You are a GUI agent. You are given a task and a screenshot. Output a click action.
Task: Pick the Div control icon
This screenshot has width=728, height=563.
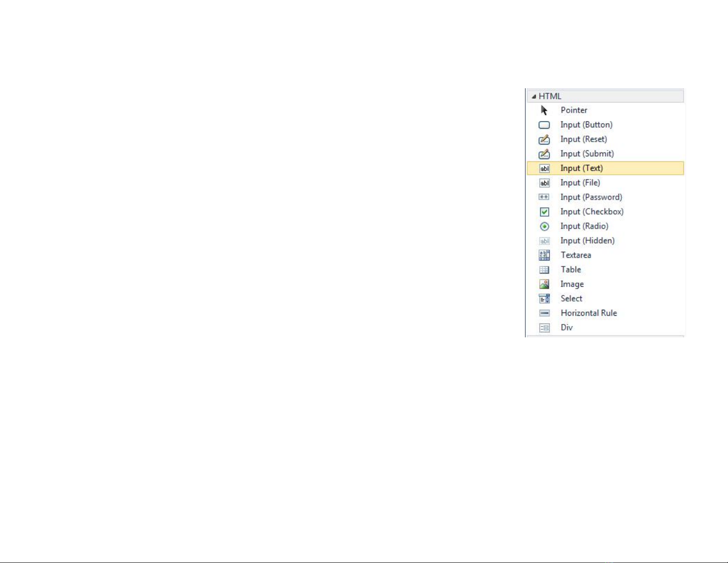(544, 328)
